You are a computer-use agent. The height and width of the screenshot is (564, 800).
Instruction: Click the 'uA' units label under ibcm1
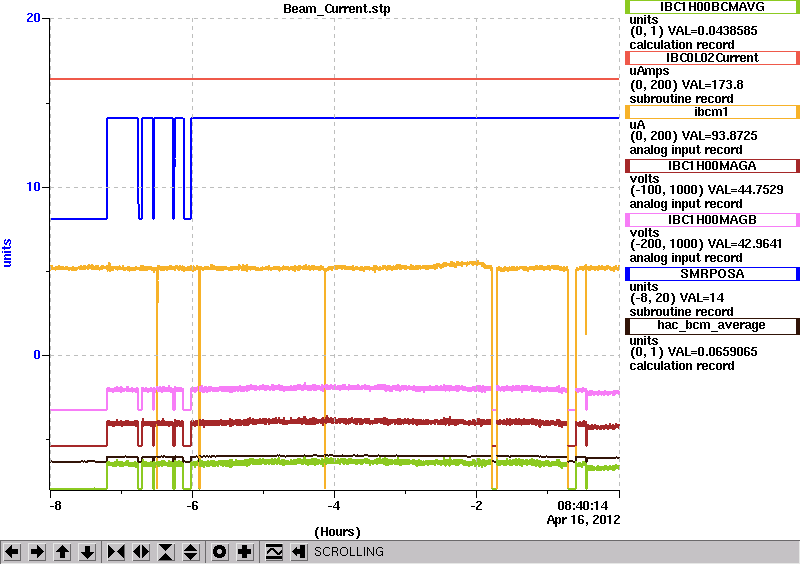coord(637,125)
